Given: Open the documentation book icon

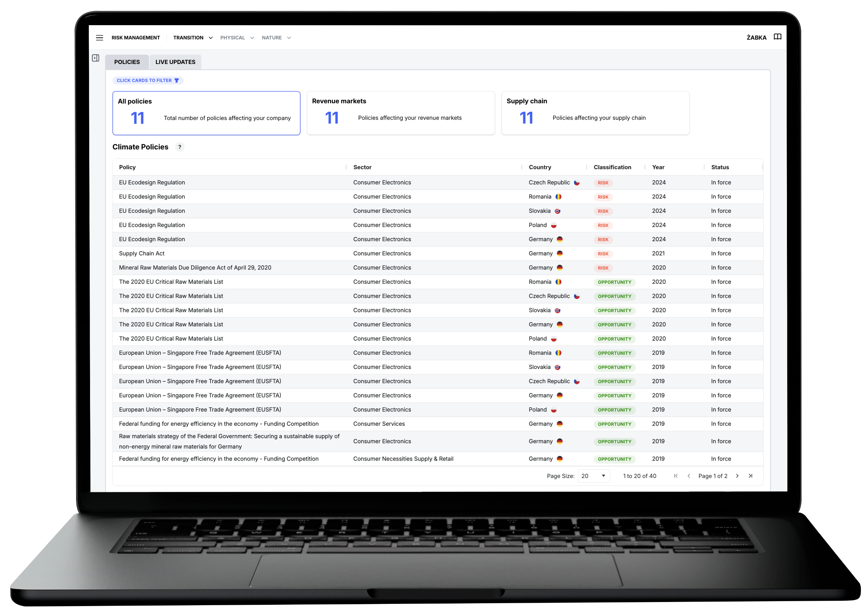Looking at the screenshot, I should point(777,37).
